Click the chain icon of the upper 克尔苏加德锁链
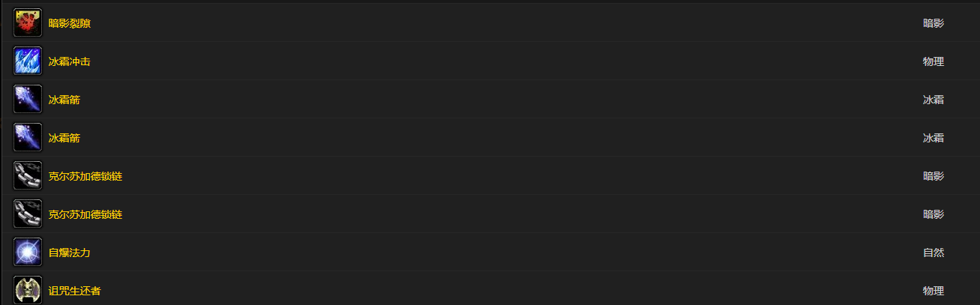The height and width of the screenshot is (305, 980). [28, 176]
